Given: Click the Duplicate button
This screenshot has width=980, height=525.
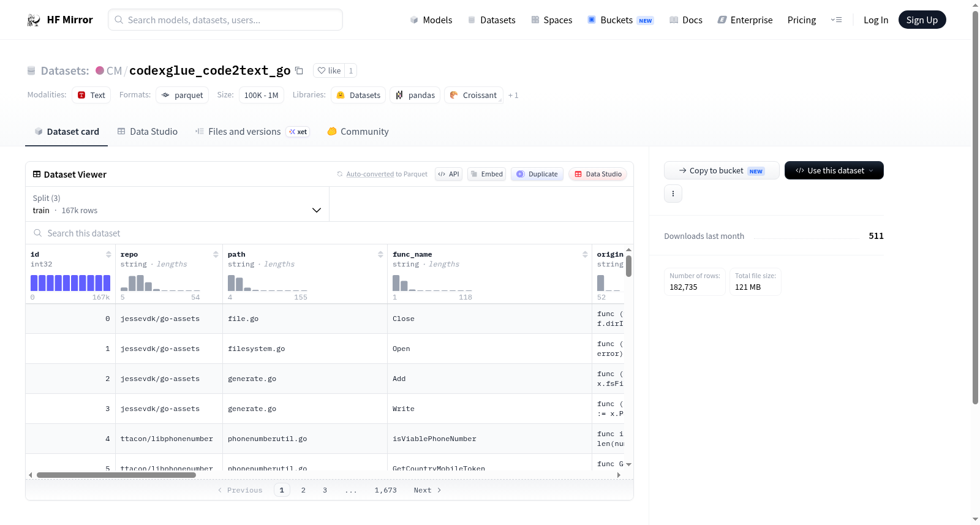Looking at the screenshot, I should [537, 174].
